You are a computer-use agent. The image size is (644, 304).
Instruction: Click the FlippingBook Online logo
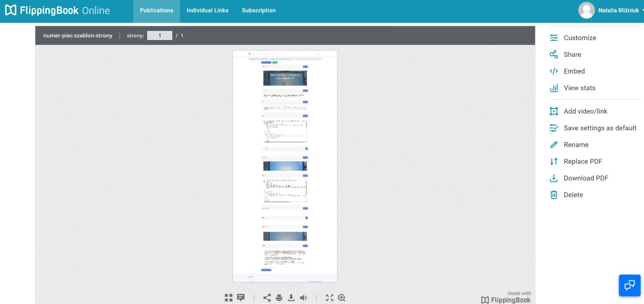58,10
